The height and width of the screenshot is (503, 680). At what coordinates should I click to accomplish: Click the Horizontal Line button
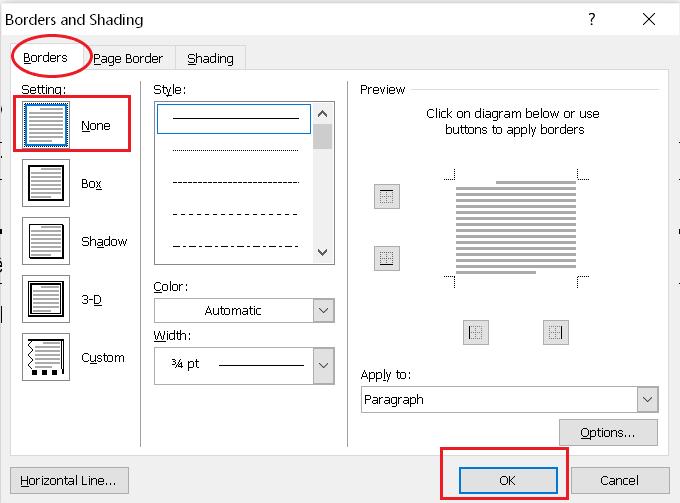(x=69, y=480)
